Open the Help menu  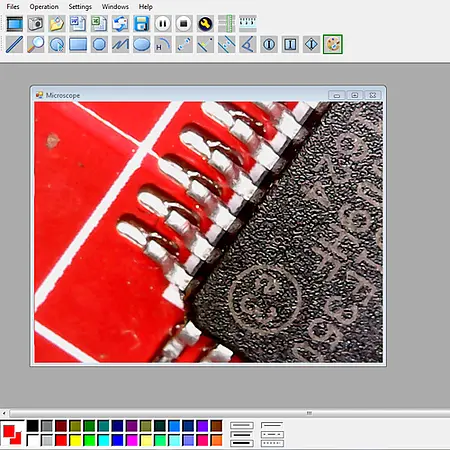pos(146,7)
